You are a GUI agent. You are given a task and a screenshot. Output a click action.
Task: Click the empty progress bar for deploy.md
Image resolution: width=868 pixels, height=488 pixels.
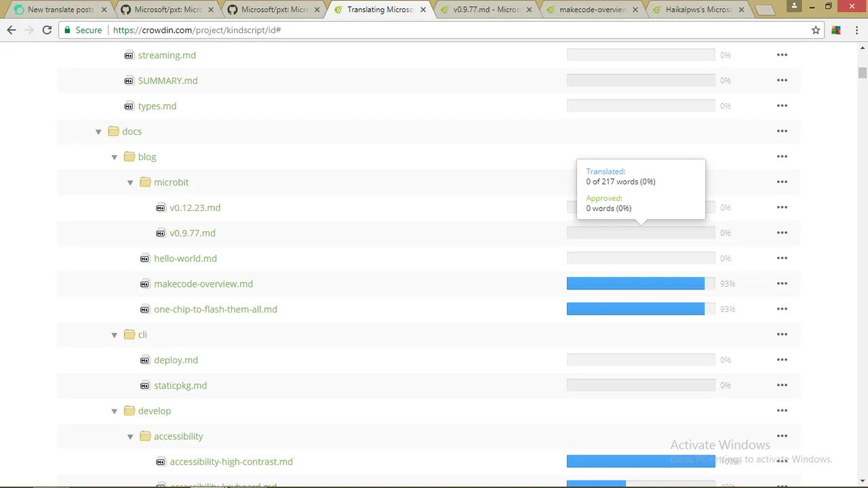coord(641,360)
